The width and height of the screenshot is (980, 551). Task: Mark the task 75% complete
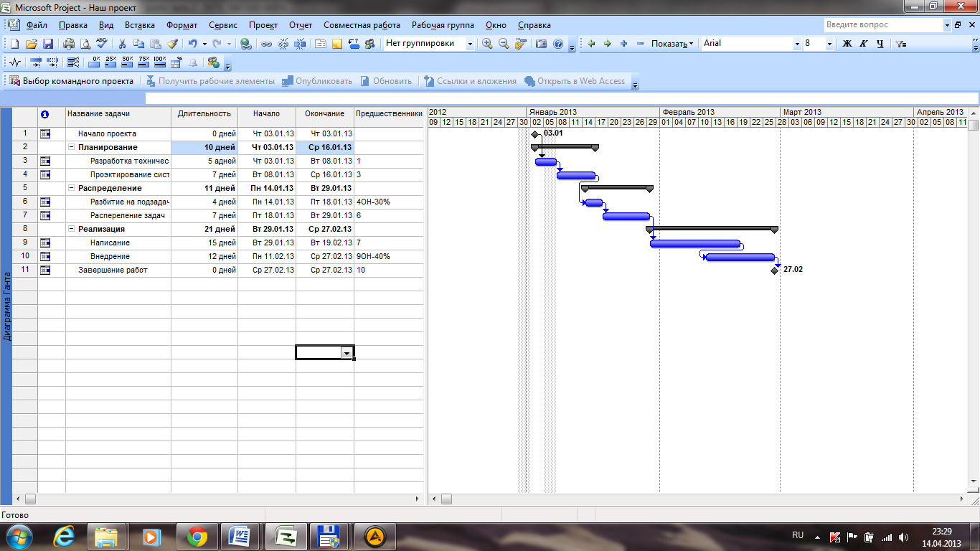point(143,62)
